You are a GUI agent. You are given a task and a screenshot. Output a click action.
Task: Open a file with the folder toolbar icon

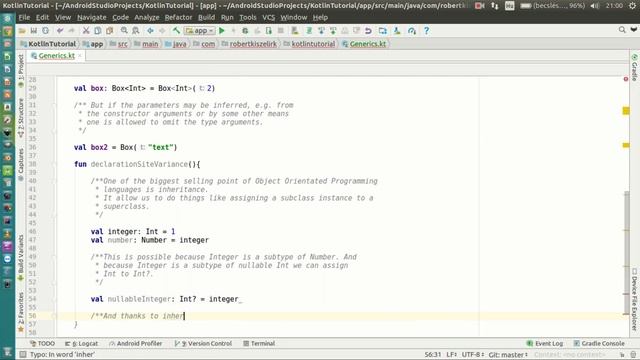[22, 31]
